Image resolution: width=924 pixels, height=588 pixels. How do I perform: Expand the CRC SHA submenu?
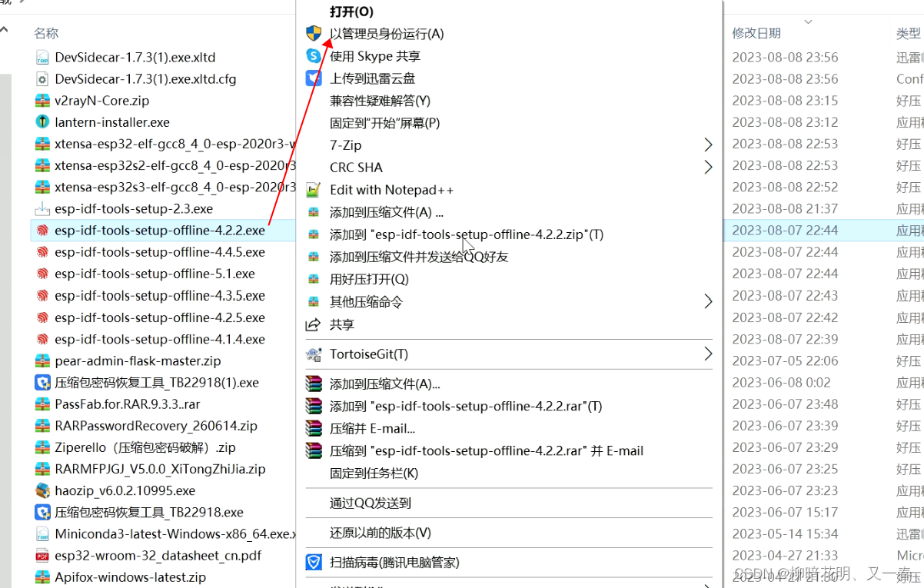point(708,167)
